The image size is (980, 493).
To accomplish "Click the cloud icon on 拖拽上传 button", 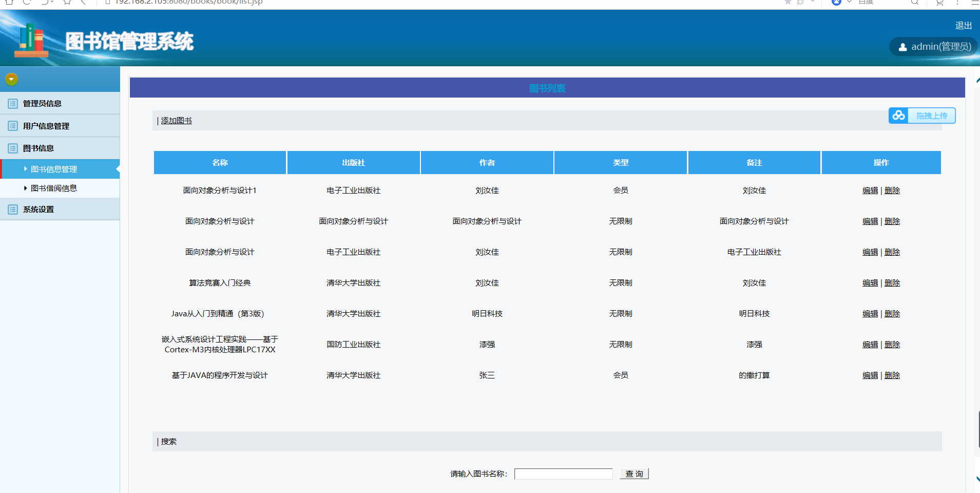I will (x=898, y=116).
